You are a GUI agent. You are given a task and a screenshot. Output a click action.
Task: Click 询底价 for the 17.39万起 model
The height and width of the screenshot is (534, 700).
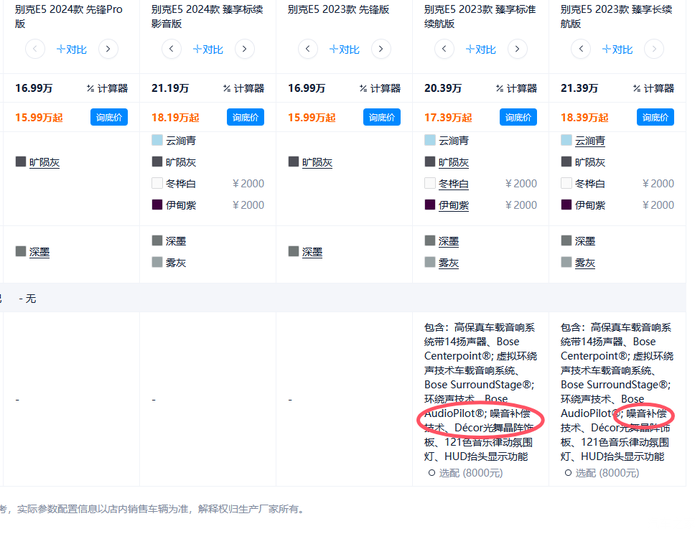tap(518, 117)
